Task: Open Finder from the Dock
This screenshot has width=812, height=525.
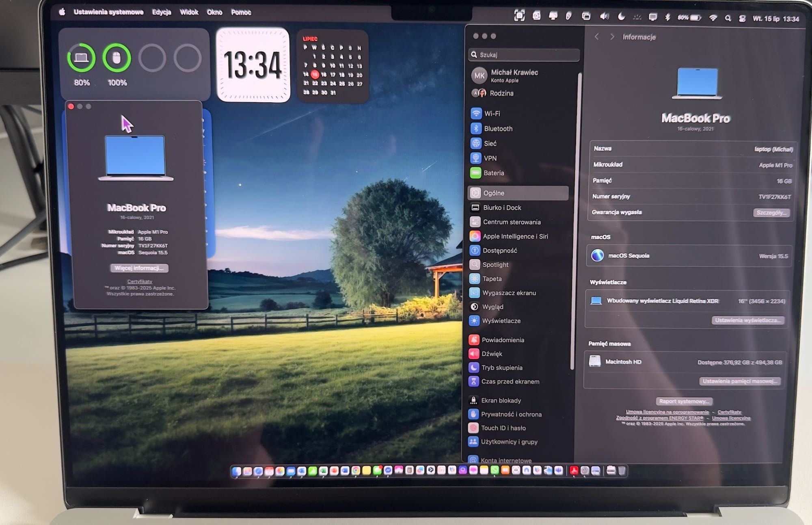Action: coord(236,471)
